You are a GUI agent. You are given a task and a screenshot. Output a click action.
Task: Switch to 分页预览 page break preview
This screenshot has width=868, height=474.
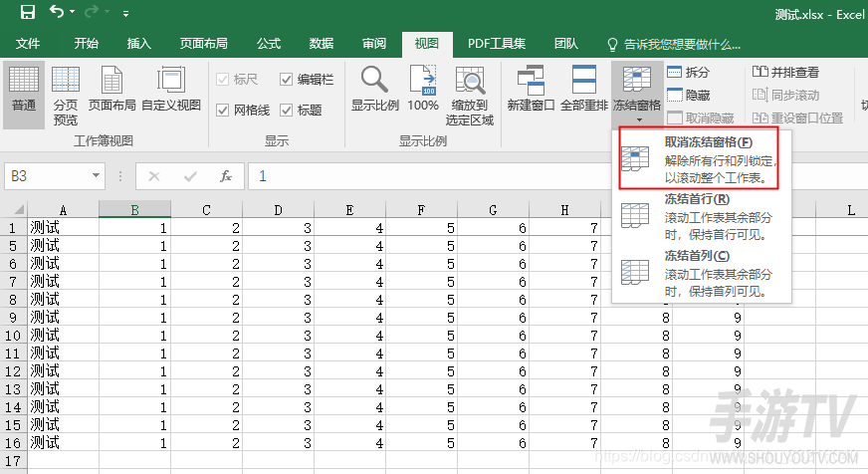pos(66,95)
